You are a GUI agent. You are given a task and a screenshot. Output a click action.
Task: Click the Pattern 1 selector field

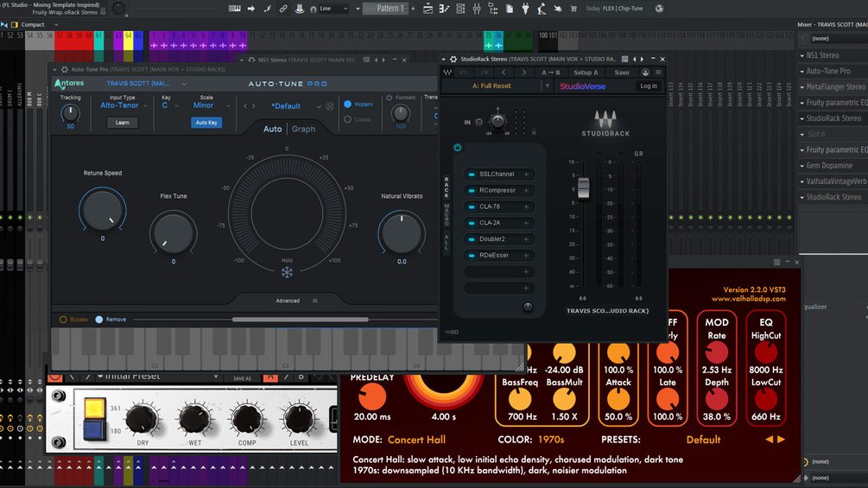(385, 9)
